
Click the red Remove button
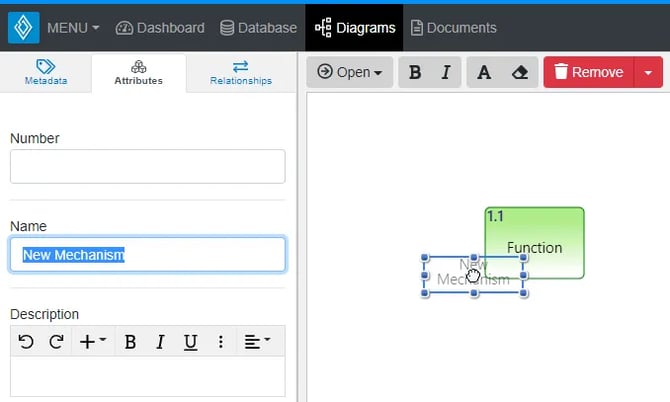[589, 72]
